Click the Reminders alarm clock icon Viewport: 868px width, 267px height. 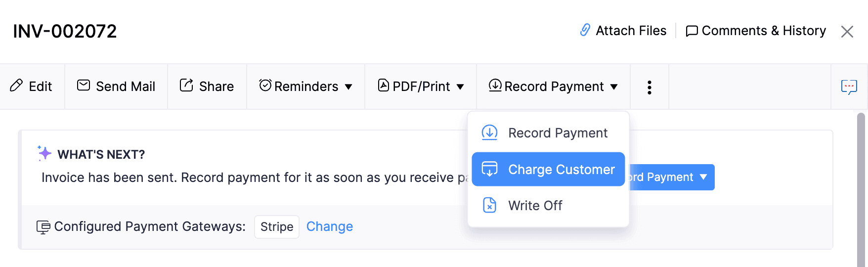pyautogui.click(x=265, y=86)
